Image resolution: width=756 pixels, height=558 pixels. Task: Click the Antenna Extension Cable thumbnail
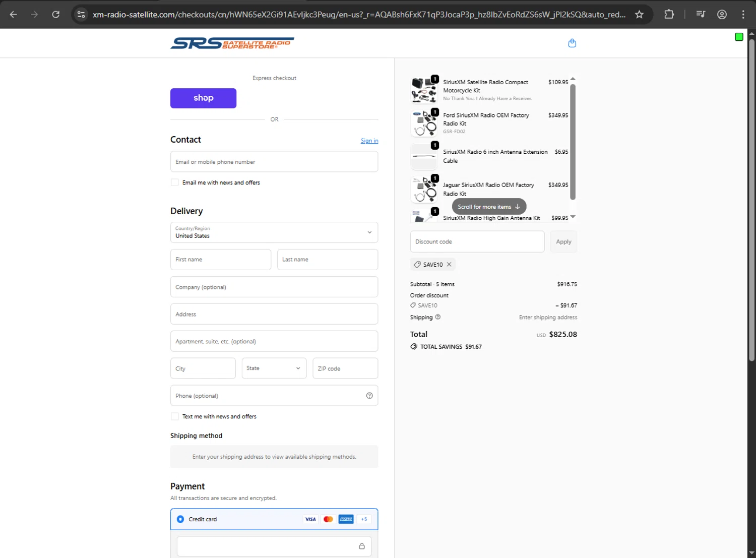click(x=424, y=157)
